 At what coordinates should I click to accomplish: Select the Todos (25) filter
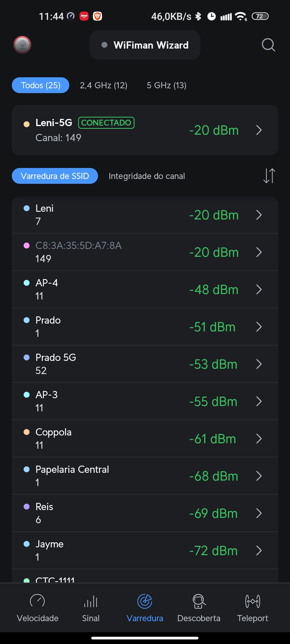(x=41, y=85)
